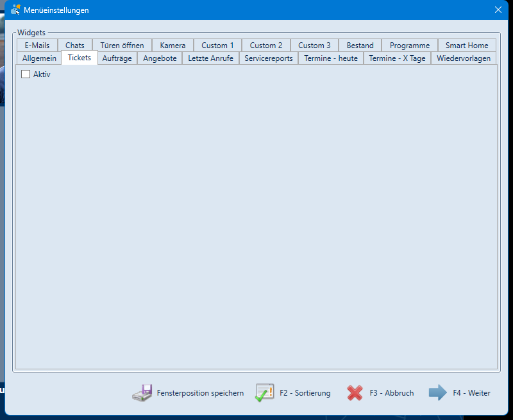Open the Chats tab
This screenshot has height=420, width=513.
(x=75, y=45)
